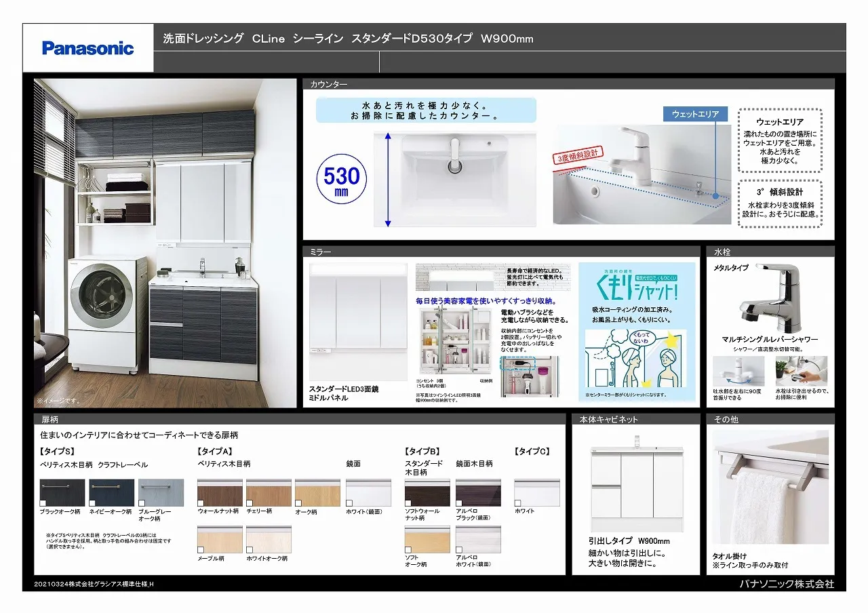Open the スタンダードLED3面鏡 mirror image
Viewport: 868px width, 613px height.
coord(358,323)
